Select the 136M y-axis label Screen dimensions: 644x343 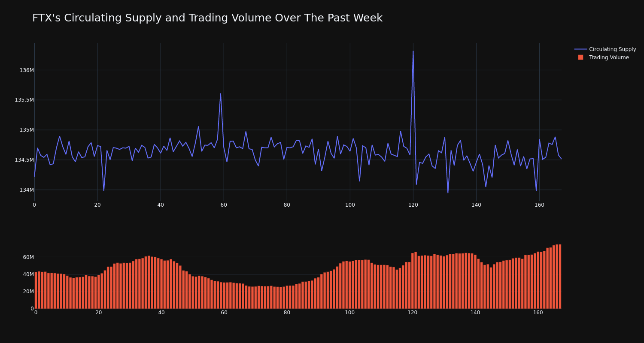coord(27,70)
